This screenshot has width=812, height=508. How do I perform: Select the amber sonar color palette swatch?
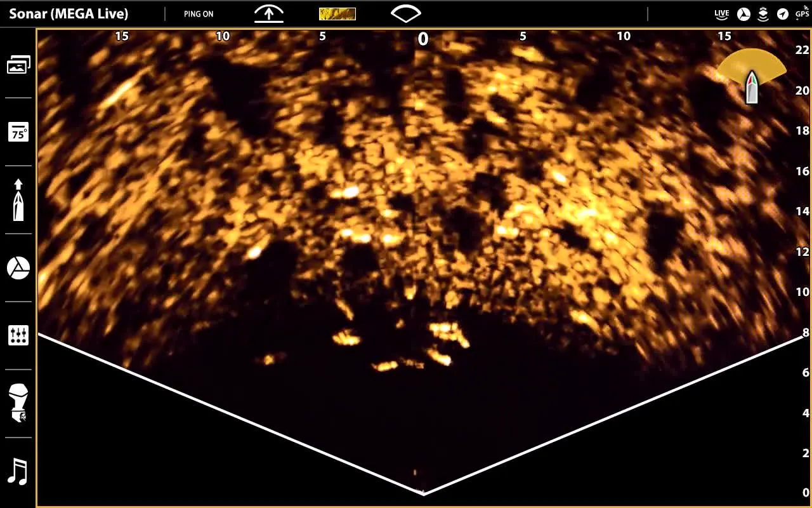click(x=337, y=14)
